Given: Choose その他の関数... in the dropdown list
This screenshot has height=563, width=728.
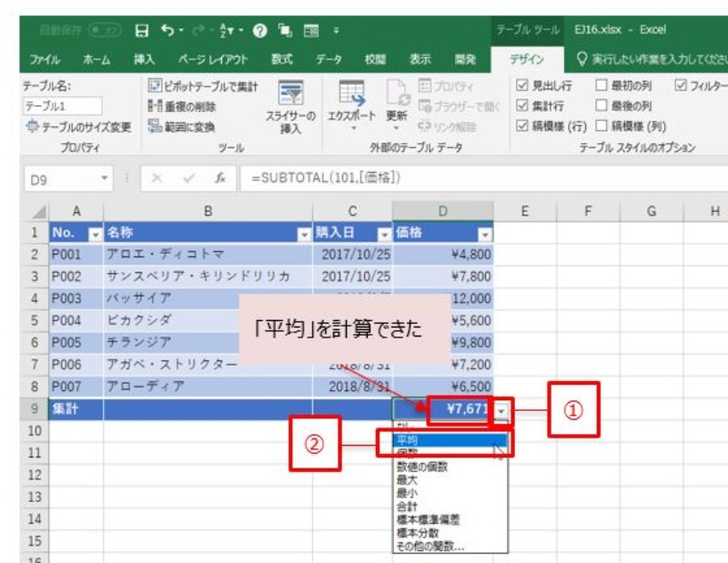Looking at the screenshot, I should pos(429,546).
